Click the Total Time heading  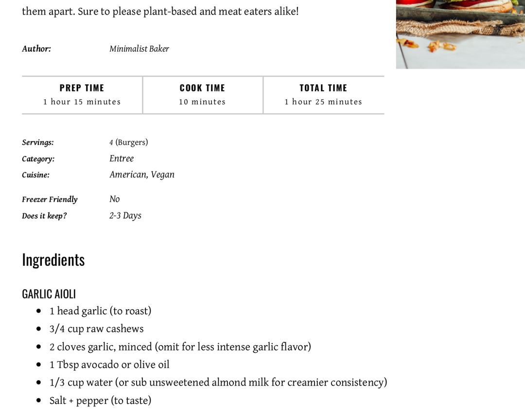click(x=323, y=88)
